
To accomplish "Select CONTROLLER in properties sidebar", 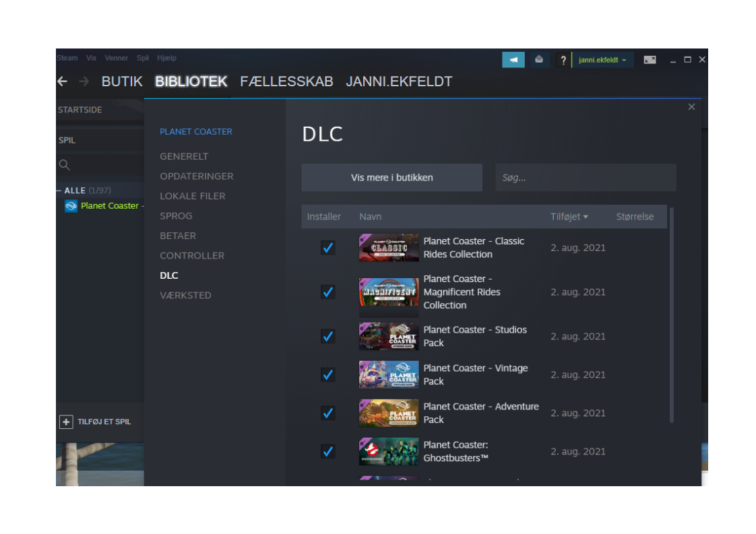I will (x=192, y=255).
